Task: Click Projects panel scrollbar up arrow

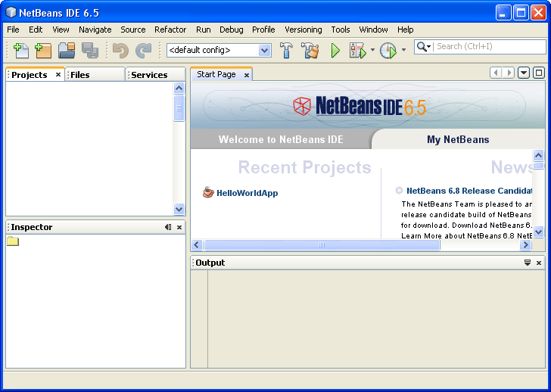Action: (x=179, y=88)
